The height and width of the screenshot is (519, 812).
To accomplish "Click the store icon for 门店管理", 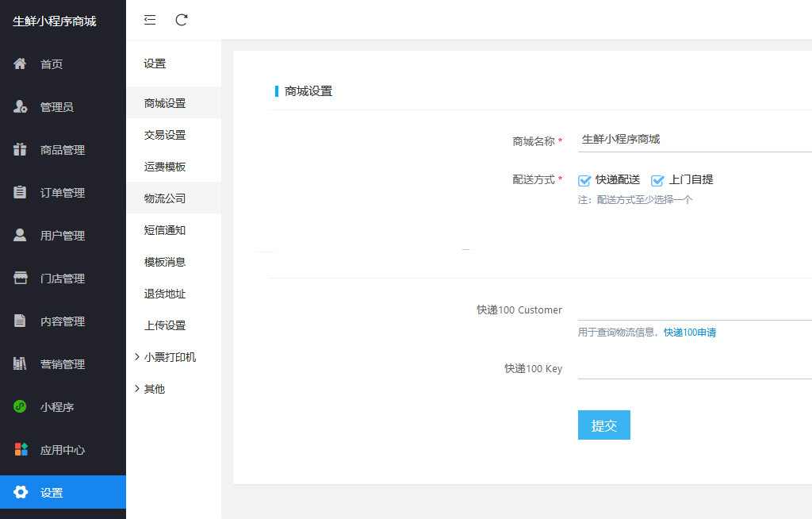I will coord(21,279).
